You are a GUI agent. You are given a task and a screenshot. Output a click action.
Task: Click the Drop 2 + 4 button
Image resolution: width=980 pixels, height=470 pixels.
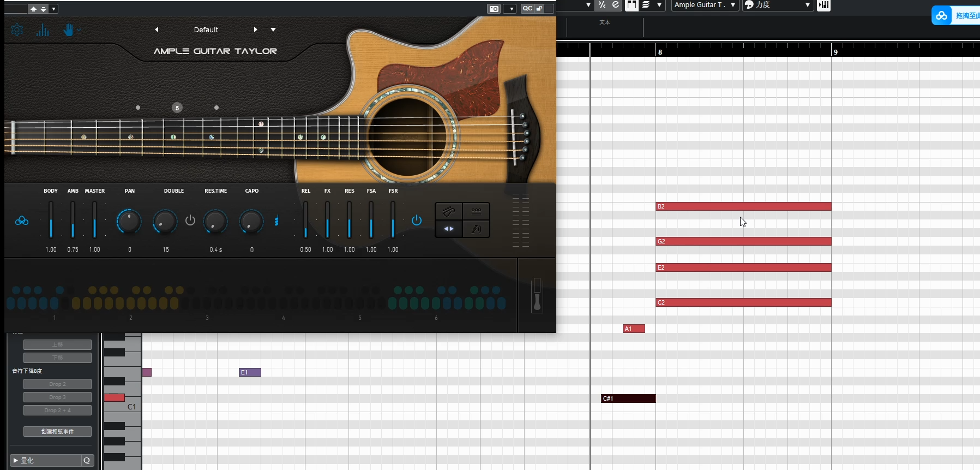pyautogui.click(x=57, y=410)
